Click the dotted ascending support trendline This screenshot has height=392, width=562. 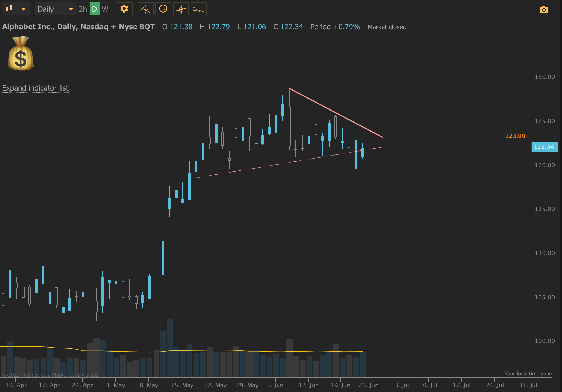point(289,162)
